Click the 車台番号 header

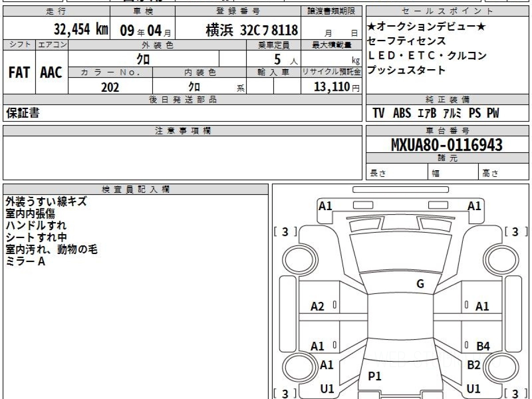447,130
